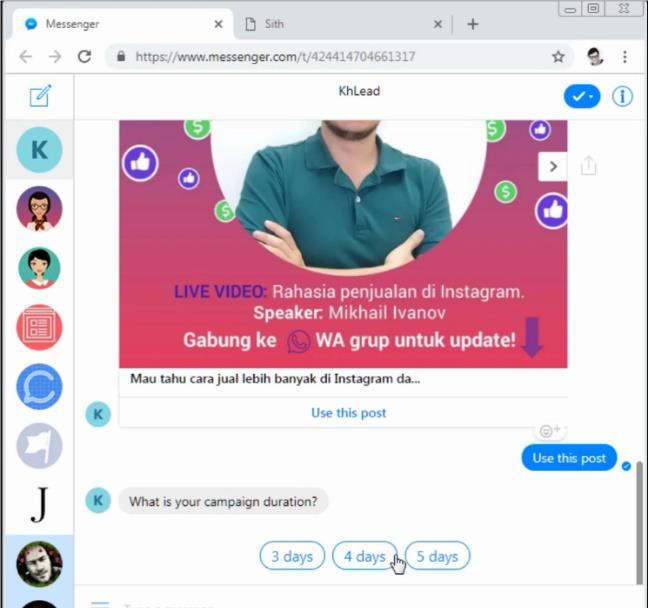
Task: Switch to the Sith browser tab
Action: [343, 24]
